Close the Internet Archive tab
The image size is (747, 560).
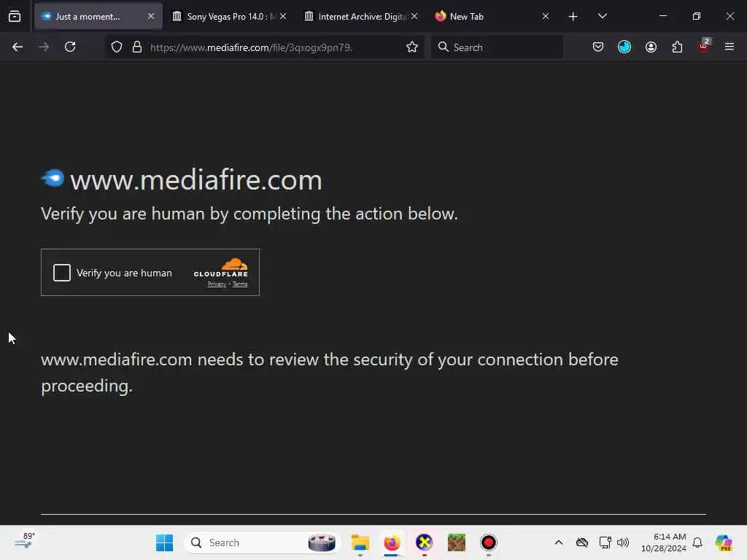[414, 16]
